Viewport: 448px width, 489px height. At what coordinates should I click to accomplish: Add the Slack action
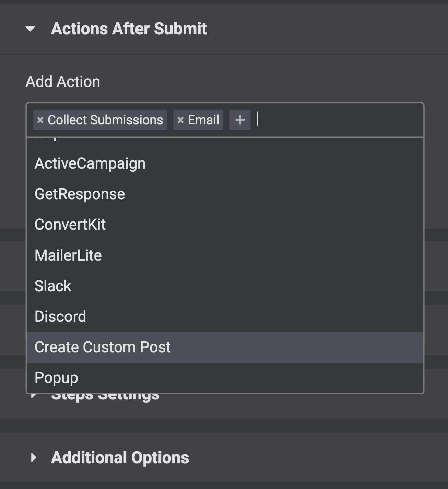(x=53, y=286)
